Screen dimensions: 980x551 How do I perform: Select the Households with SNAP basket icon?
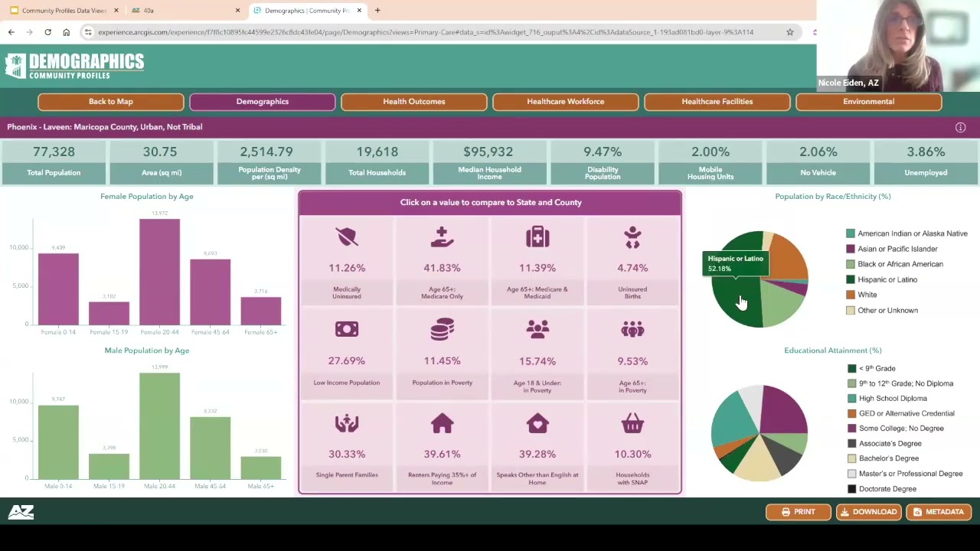coord(632,423)
